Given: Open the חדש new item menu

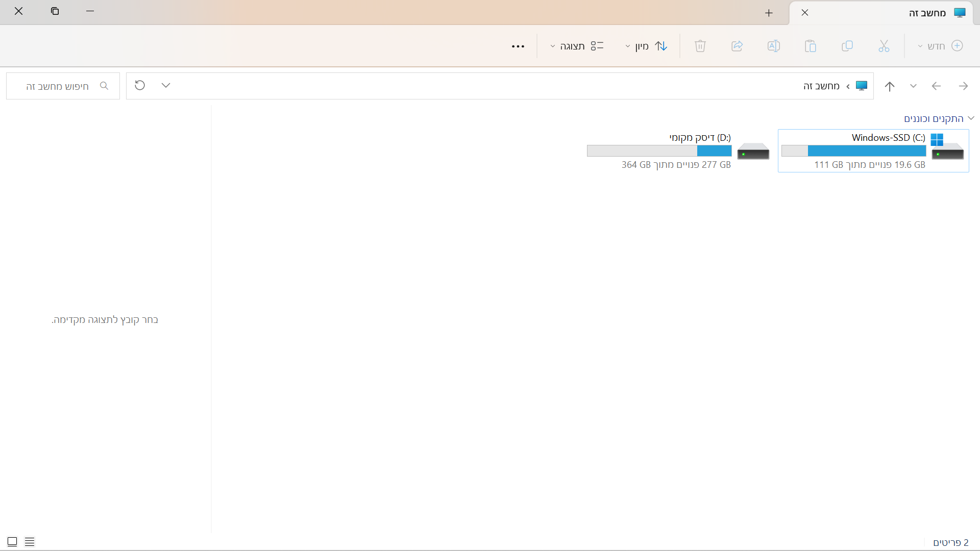Looking at the screenshot, I should [940, 46].
